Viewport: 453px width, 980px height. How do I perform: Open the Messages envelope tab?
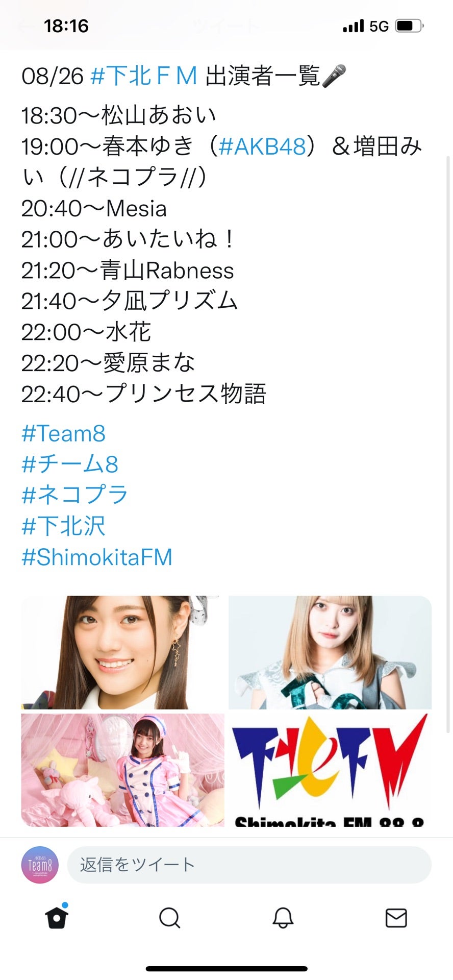(x=396, y=918)
